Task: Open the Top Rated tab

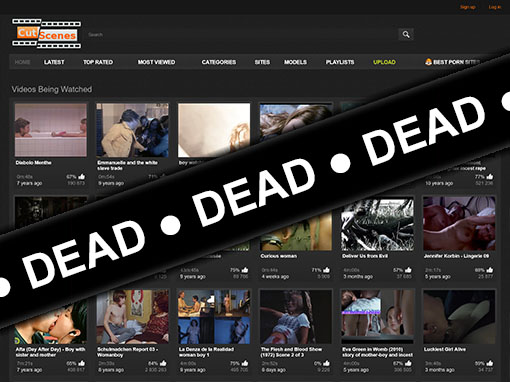Action: coord(98,62)
